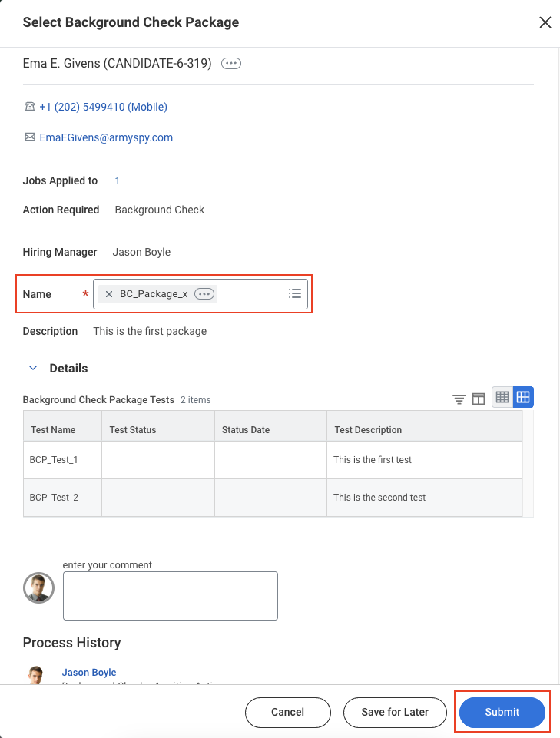The image size is (560, 738).
Task: Sort by Test Description column header
Action: tap(424, 426)
